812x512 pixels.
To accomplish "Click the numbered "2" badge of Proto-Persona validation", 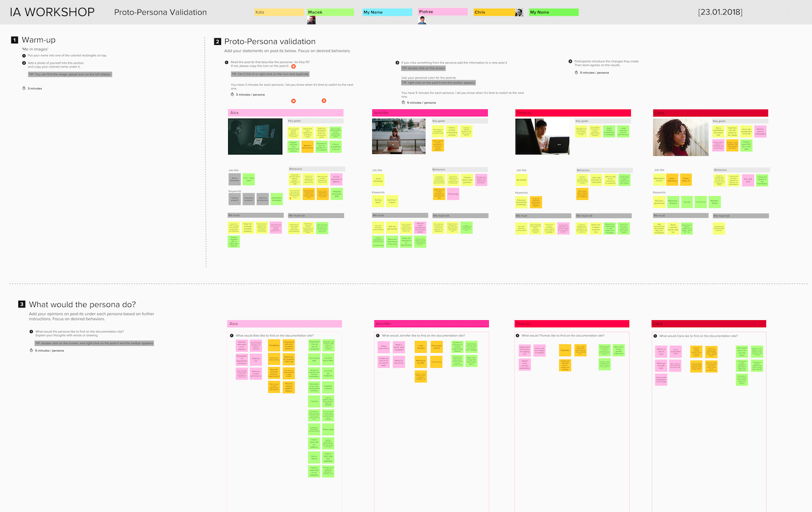I will tap(217, 41).
